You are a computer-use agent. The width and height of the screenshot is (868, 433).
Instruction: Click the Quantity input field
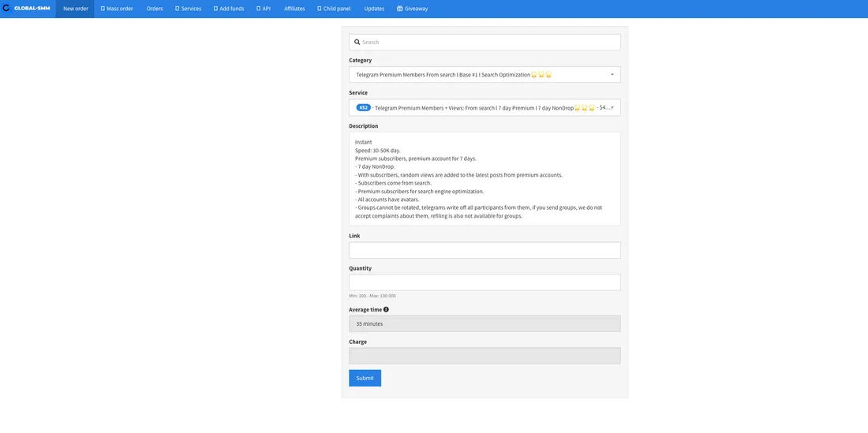pos(485,282)
